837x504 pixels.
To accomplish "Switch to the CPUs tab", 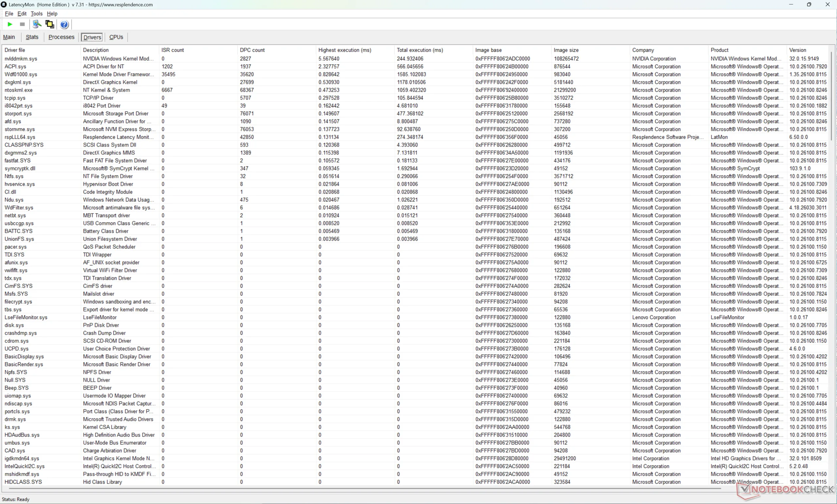I will tap(116, 37).
